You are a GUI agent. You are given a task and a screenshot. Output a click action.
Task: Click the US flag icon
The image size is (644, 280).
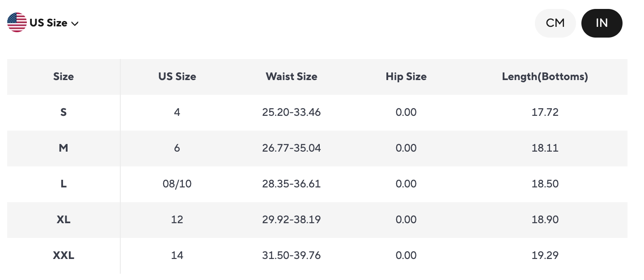click(x=17, y=22)
